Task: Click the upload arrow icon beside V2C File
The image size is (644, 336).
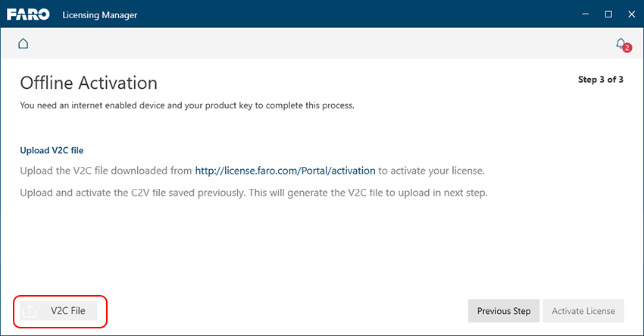Action: 30,311
